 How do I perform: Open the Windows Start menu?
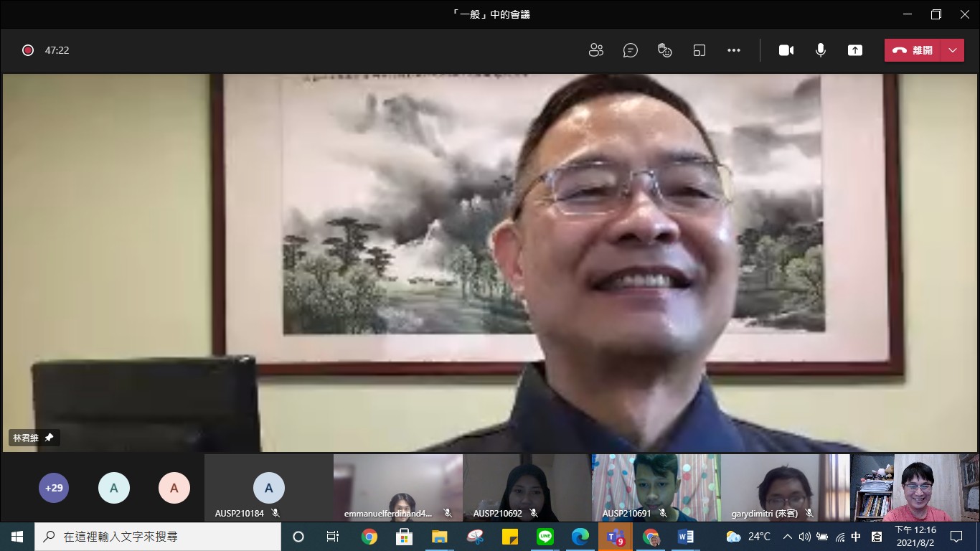point(17,537)
